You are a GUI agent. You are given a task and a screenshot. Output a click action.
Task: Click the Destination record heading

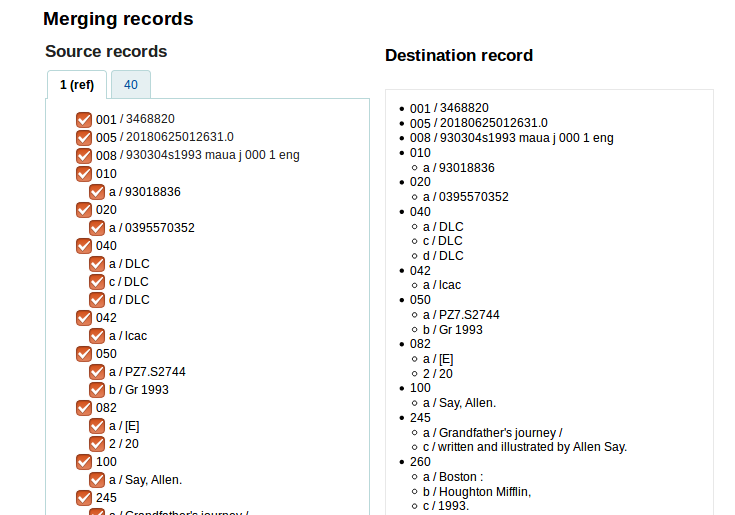[x=459, y=55]
